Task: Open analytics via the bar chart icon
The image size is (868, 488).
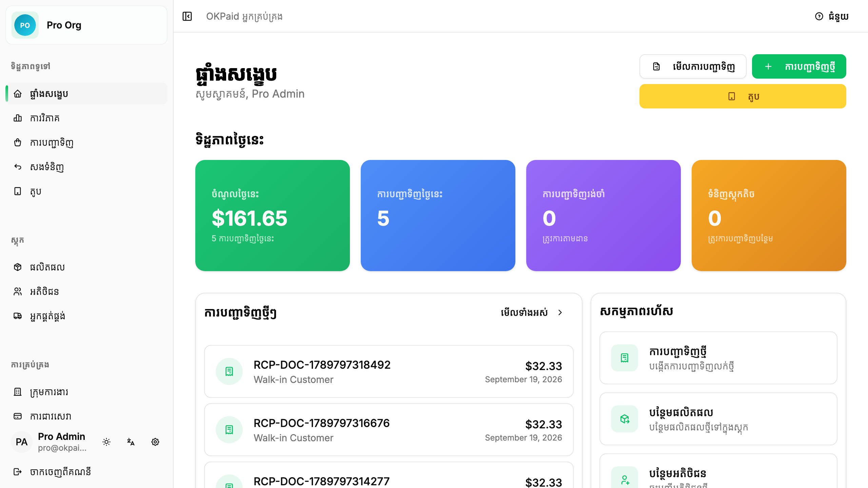Action: tap(18, 118)
